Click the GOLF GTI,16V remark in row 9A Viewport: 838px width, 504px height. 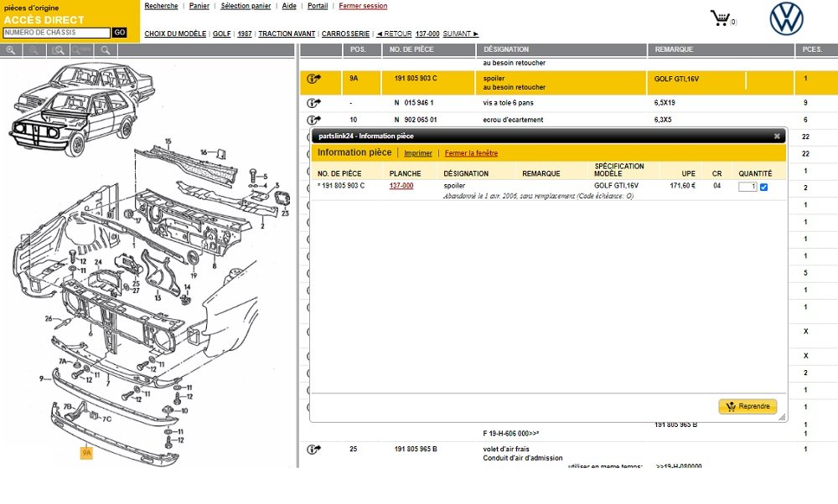(x=676, y=79)
